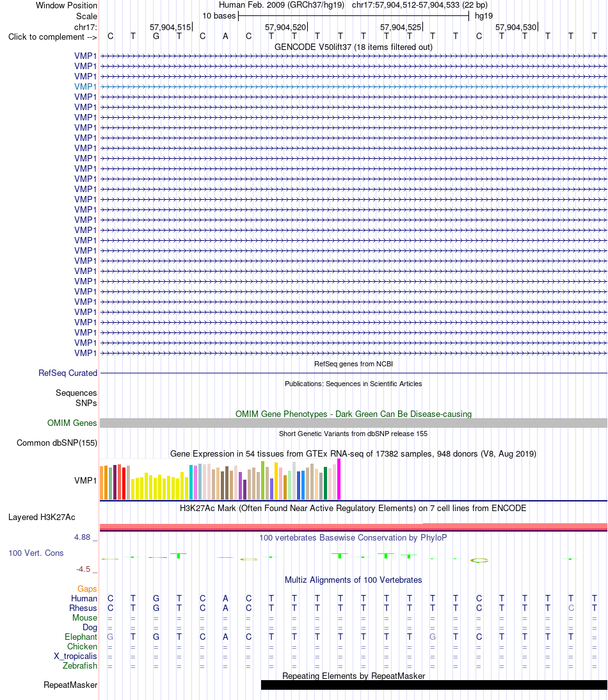
Task: Click the SNPs track label
Action: point(86,403)
